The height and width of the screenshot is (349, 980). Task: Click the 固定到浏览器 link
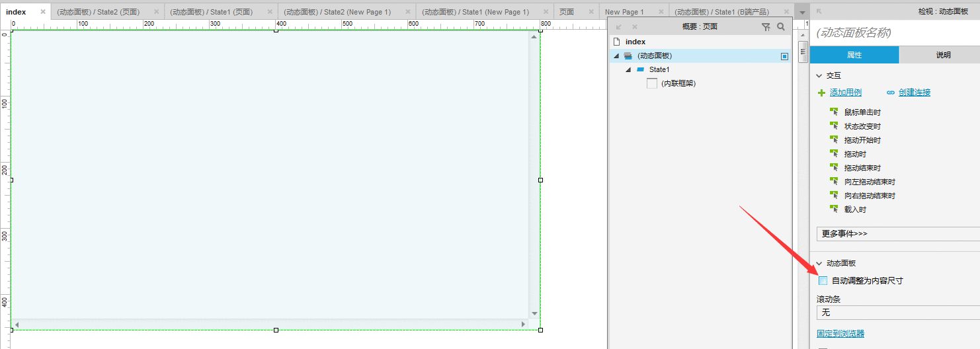(840, 334)
